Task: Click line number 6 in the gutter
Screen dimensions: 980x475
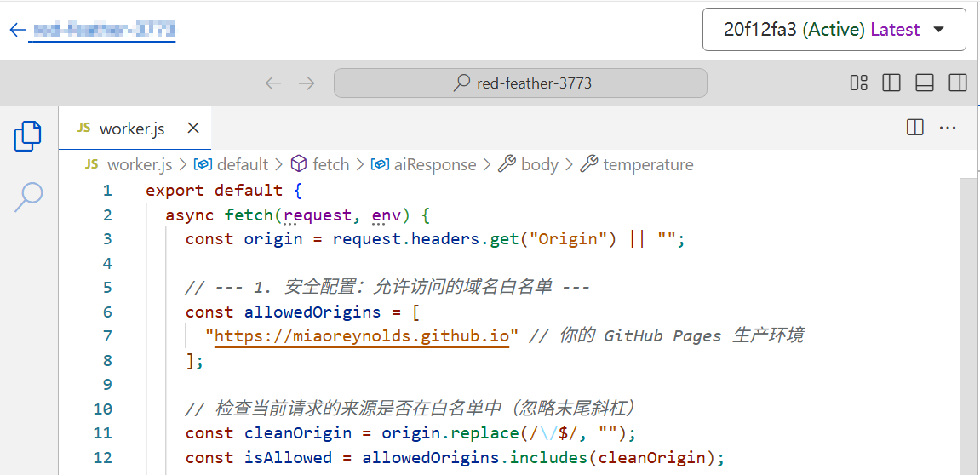Action: (107, 312)
